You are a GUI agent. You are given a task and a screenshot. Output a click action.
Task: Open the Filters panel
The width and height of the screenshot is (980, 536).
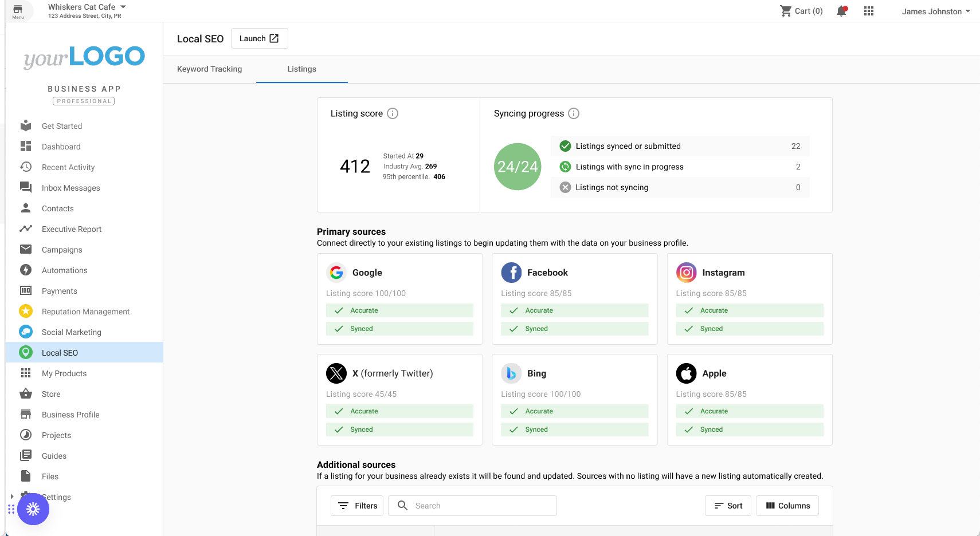tap(357, 506)
